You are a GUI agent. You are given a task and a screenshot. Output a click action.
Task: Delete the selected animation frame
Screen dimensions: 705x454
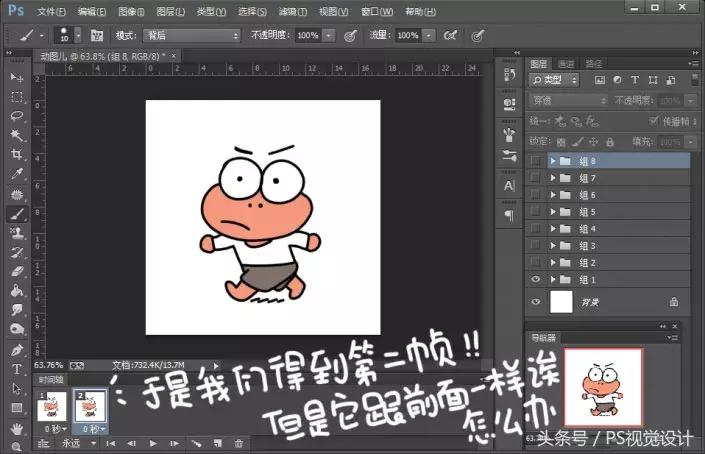click(239, 444)
